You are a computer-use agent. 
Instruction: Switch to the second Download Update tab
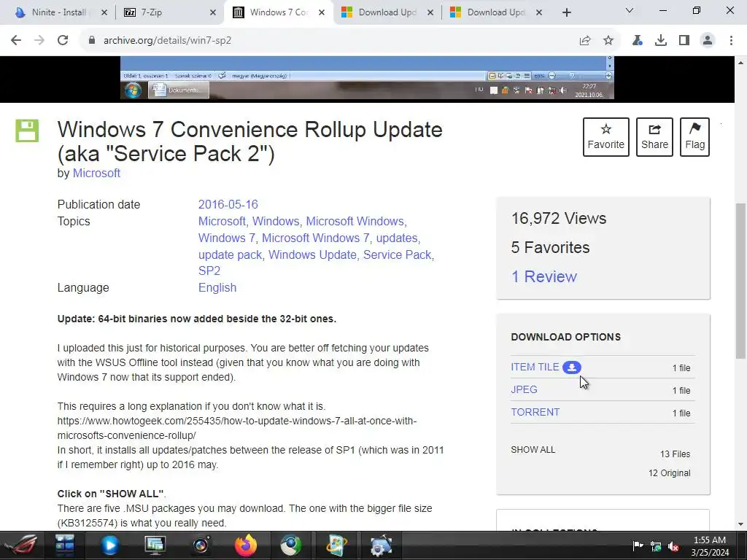click(495, 12)
